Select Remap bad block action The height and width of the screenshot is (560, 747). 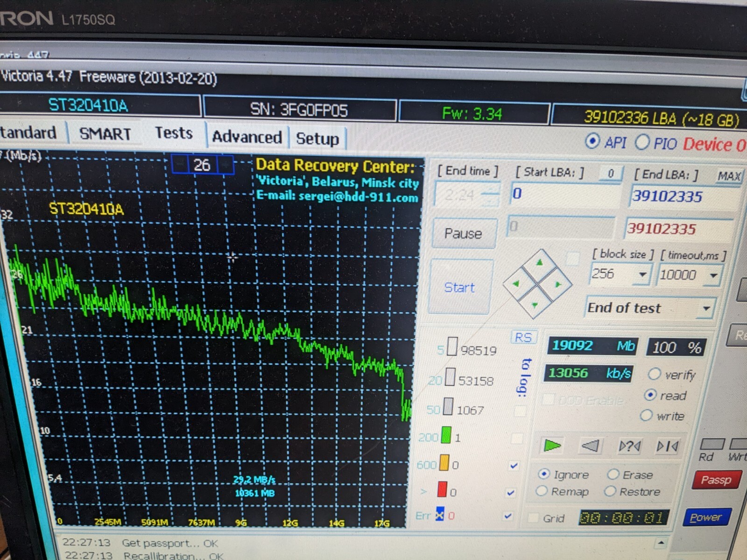tap(542, 491)
